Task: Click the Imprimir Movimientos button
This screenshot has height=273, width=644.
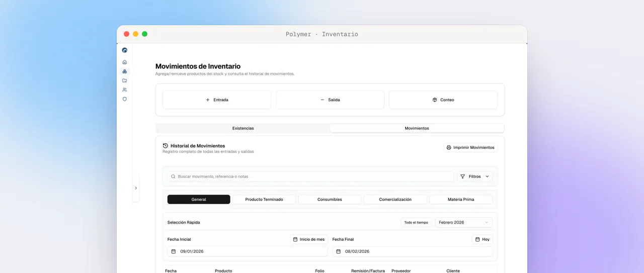Action: pyautogui.click(x=471, y=148)
